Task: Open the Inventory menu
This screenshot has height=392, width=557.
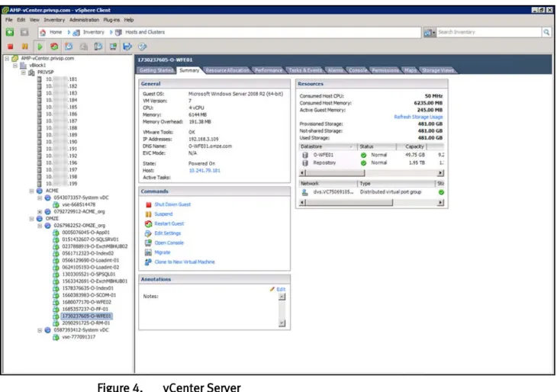Action: [54, 20]
